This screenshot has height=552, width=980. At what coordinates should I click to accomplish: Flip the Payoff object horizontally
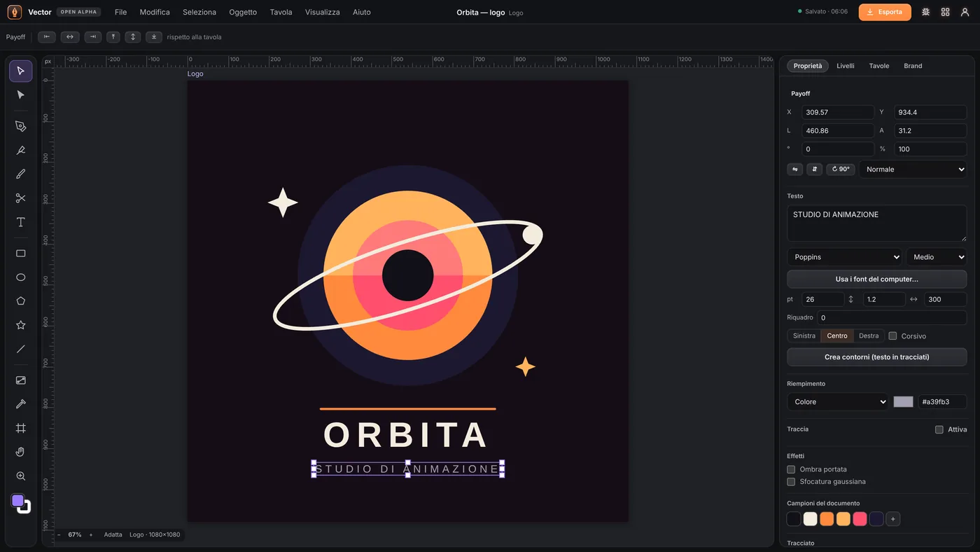tap(794, 170)
